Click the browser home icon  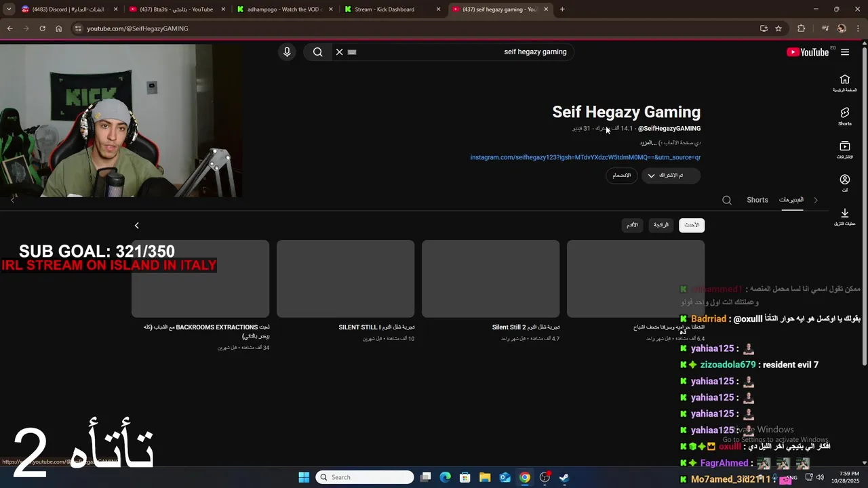[58, 28]
